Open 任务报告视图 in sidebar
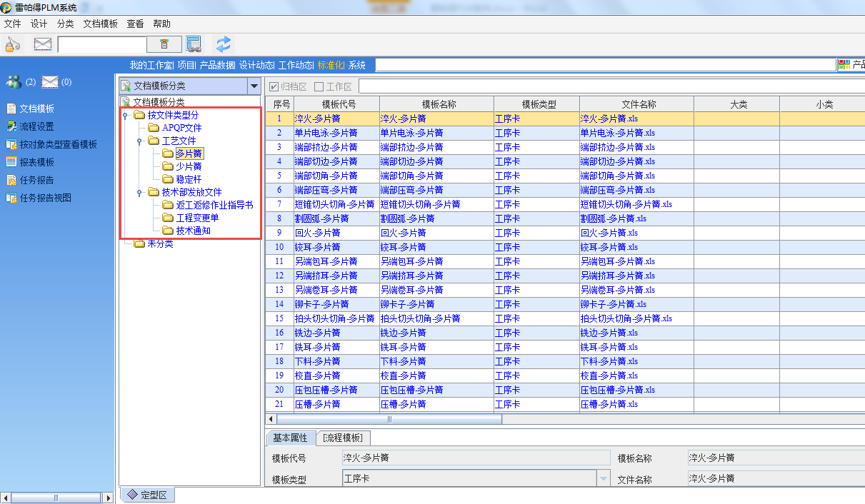The image size is (865, 504). (x=44, y=198)
